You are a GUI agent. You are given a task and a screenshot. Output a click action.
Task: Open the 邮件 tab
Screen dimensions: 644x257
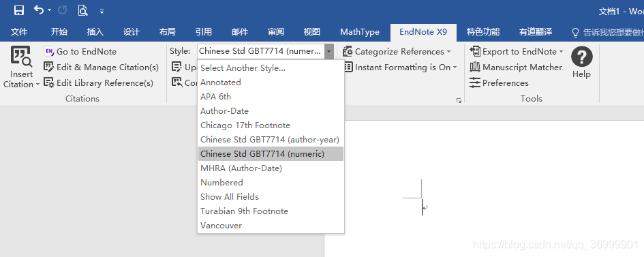tap(239, 32)
